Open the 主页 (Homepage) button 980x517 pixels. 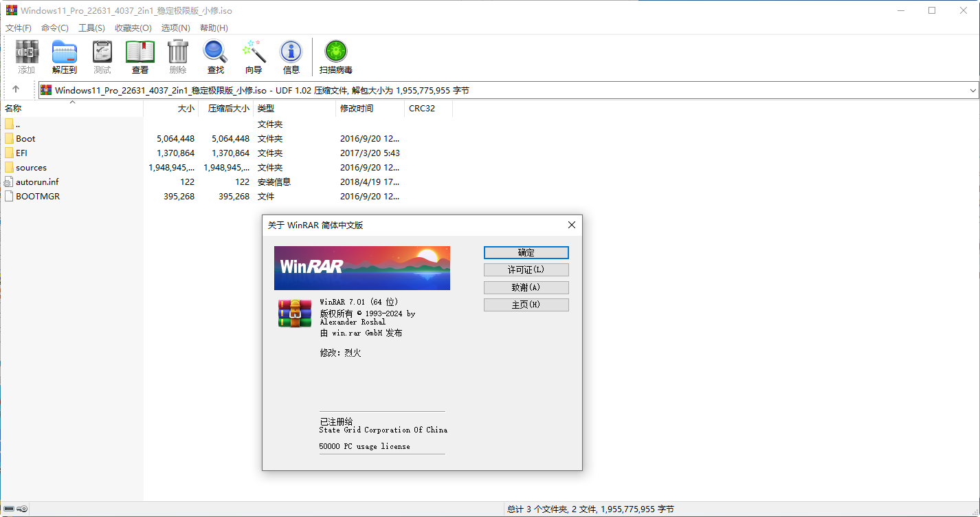click(x=526, y=305)
